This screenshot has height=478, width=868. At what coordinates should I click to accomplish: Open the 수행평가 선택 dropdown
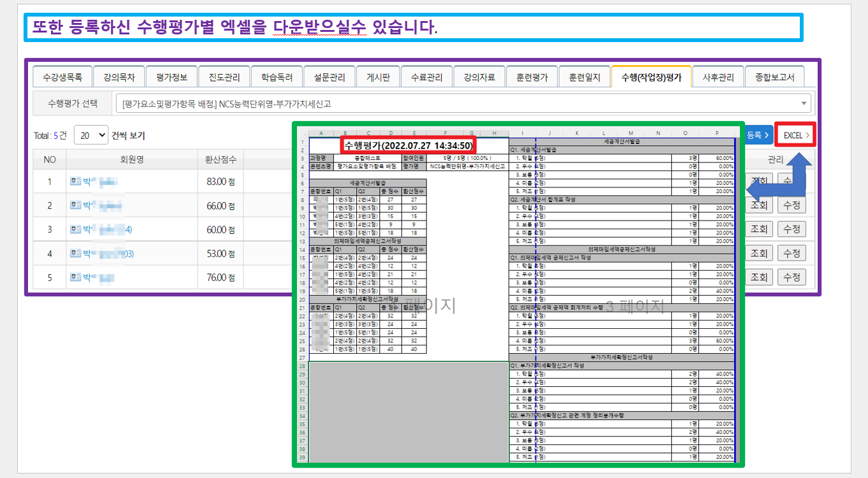(x=463, y=103)
